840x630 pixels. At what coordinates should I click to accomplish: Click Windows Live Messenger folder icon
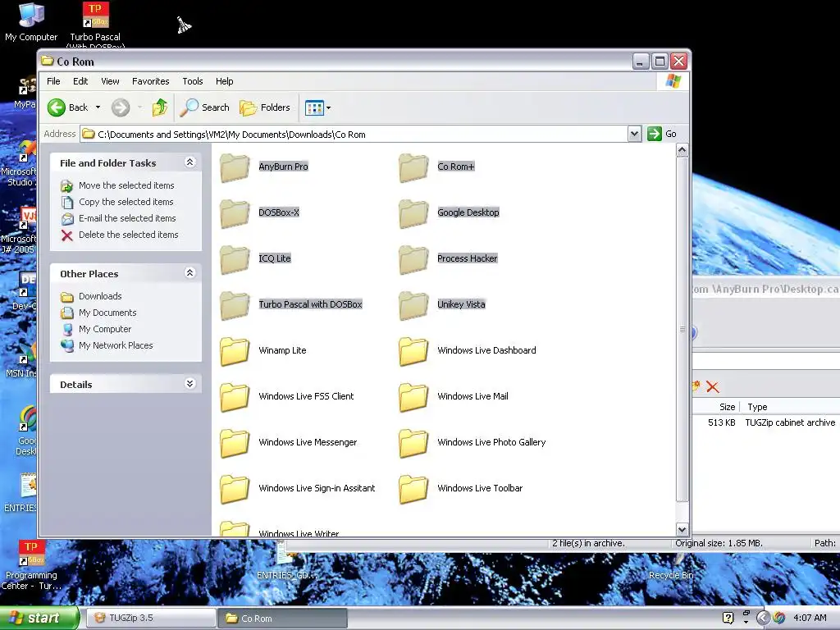coord(235,443)
